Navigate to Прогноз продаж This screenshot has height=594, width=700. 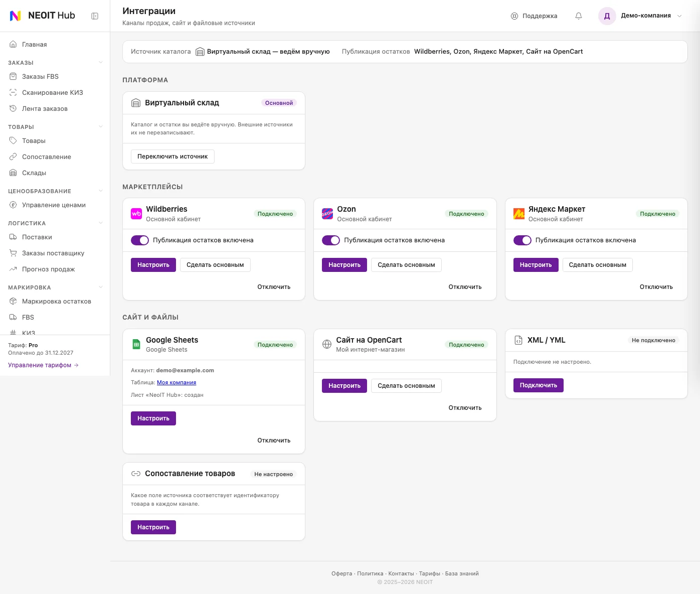point(55,269)
